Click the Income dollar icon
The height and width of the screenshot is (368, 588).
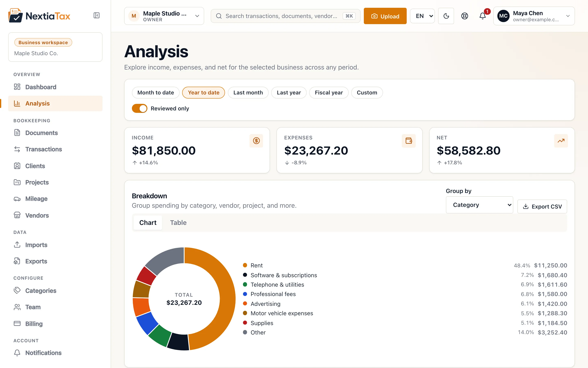pyautogui.click(x=256, y=141)
